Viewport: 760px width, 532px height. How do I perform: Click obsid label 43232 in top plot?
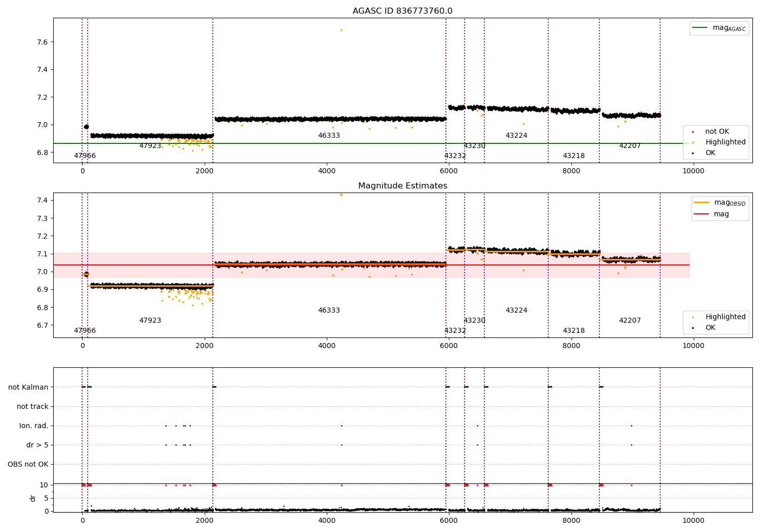455,156
